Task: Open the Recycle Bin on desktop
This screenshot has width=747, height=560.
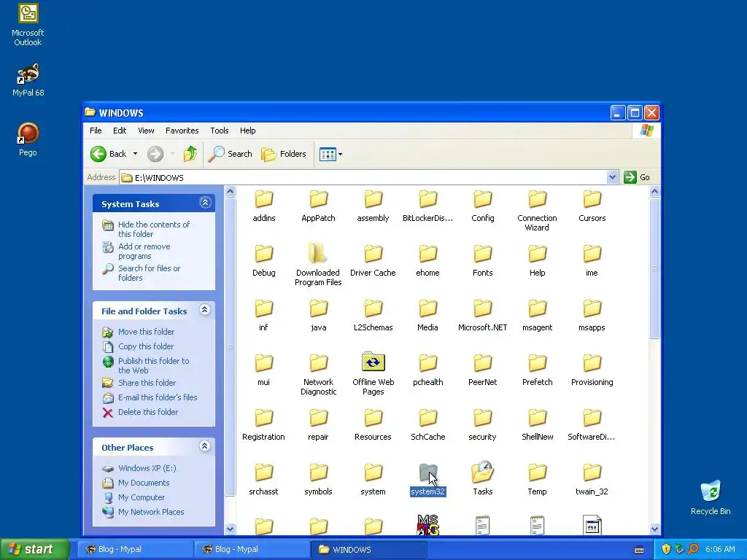Action: (711, 497)
